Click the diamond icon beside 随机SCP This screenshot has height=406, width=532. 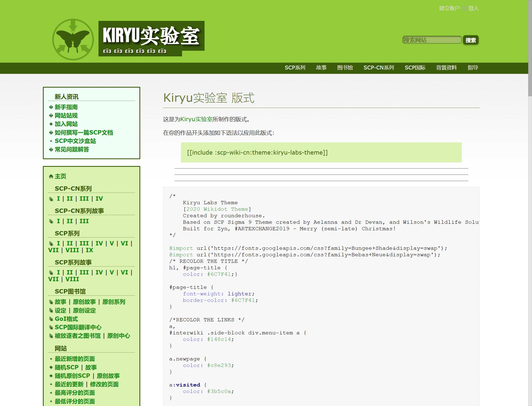tap(50, 367)
